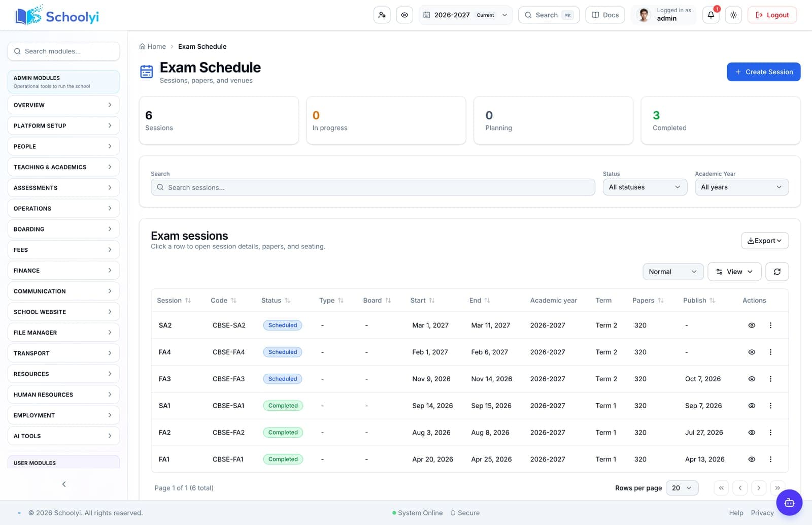Click the user impersonation icon in header

382,15
